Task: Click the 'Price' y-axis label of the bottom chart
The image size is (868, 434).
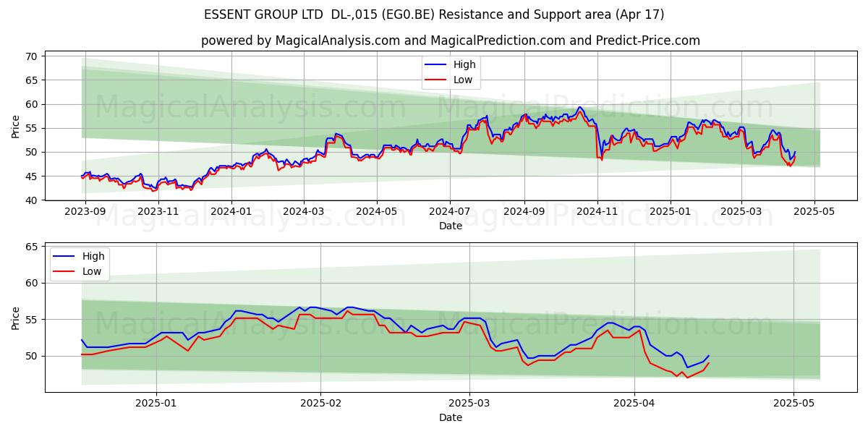Action: (x=16, y=318)
